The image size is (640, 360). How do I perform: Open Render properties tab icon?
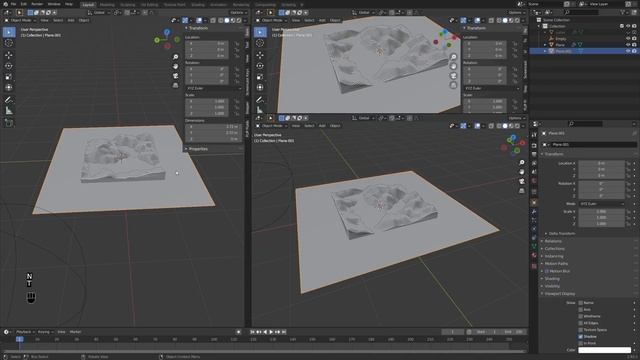tap(534, 145)
